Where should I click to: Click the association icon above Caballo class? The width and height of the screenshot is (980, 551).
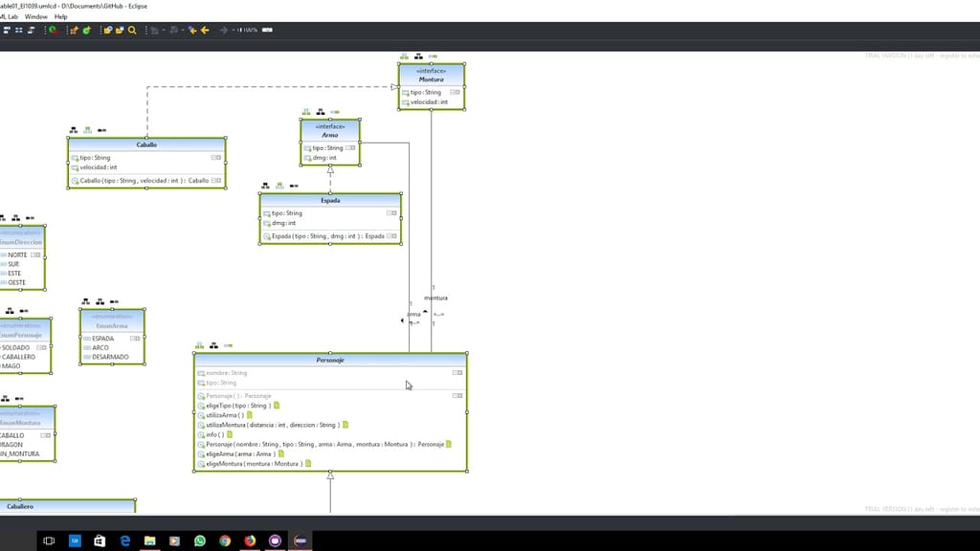coord(101,130)
